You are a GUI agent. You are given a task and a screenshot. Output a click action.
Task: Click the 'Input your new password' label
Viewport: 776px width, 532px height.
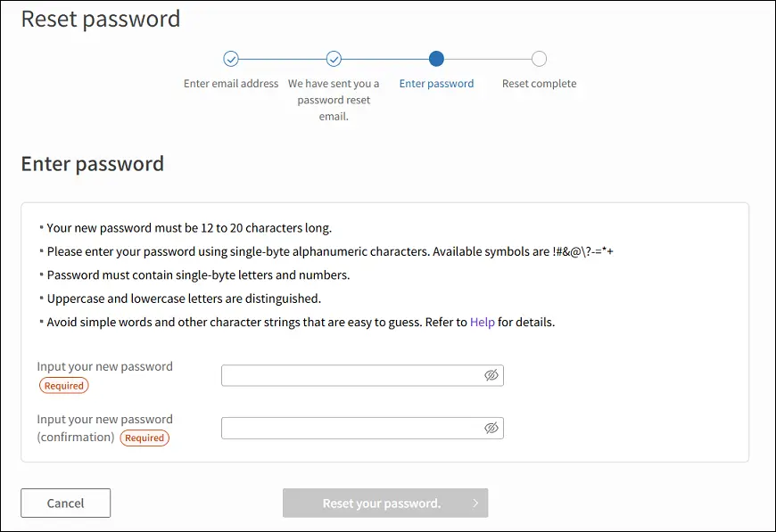tap(104, 366)
